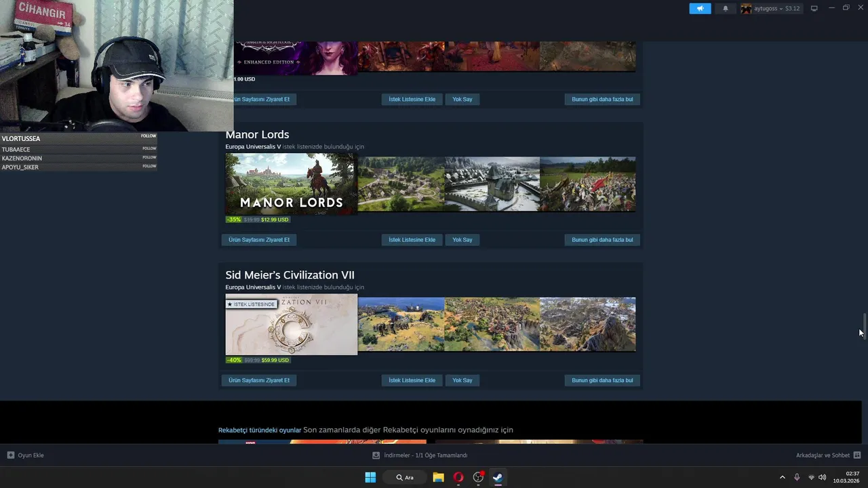This screenshot has height=488, width=868.
Task: Click Bunun gibi daha fazla bul for Civilization VII
Action: pos(602,380)
